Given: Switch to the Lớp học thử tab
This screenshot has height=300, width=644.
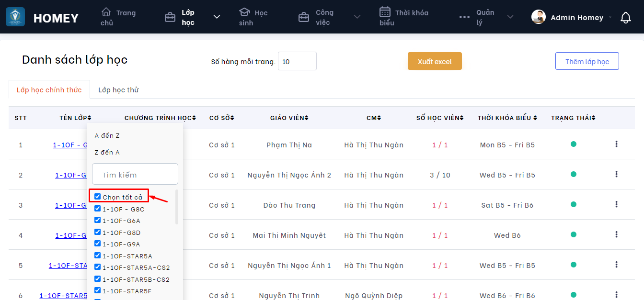Looking at the screenshot, I should pyautogui.click(x=118, y=90).
